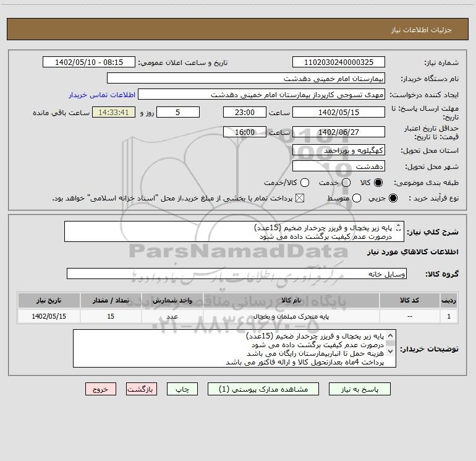Screen dimensions: 476x461
Task: Click the توضیحات خریدار text area
Action: (x=234, y=348)
